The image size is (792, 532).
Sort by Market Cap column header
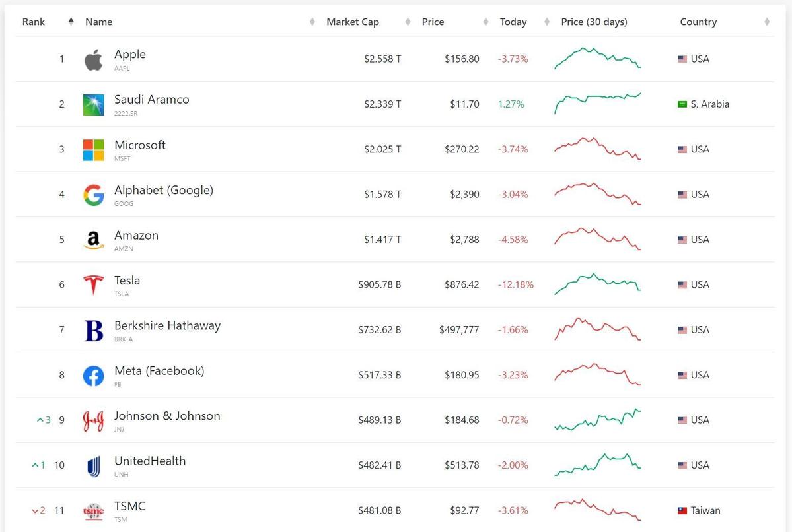click(x=353, y=22)
